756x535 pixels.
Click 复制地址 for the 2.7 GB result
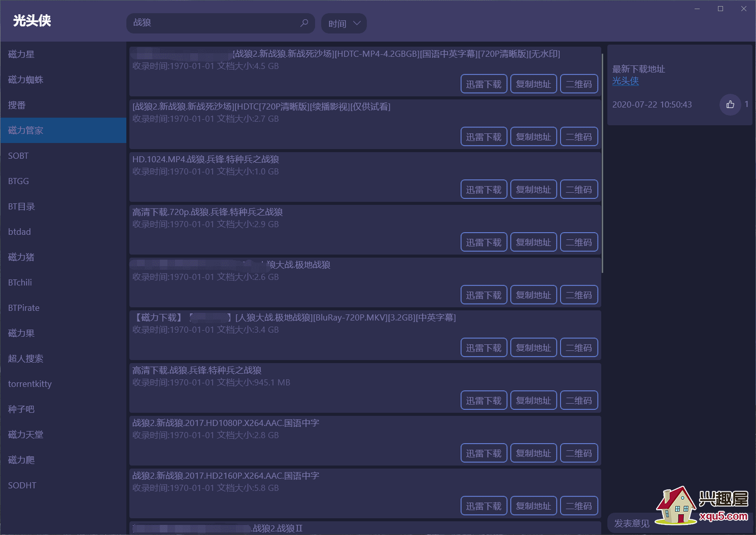click(x=533, y=137)
